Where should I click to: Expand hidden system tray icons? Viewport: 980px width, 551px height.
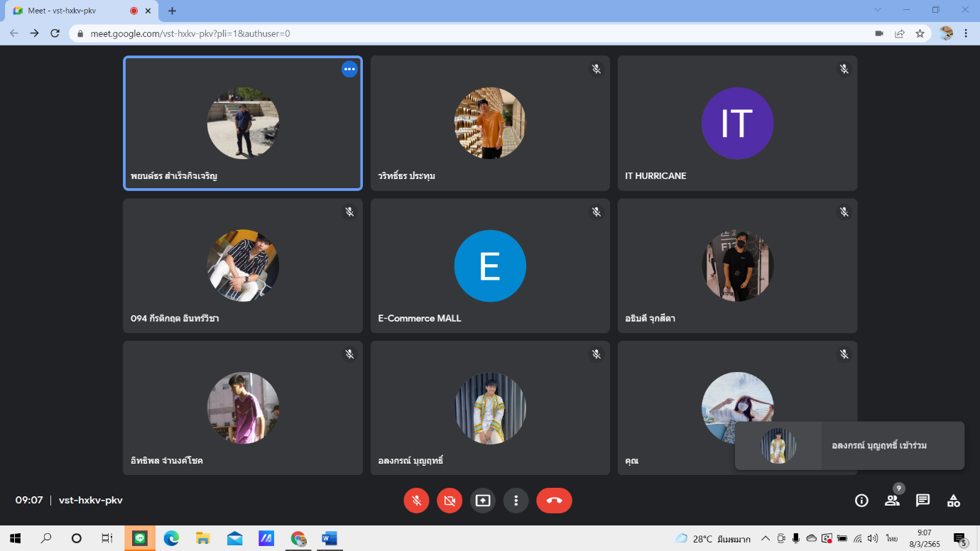coord(766,538)
